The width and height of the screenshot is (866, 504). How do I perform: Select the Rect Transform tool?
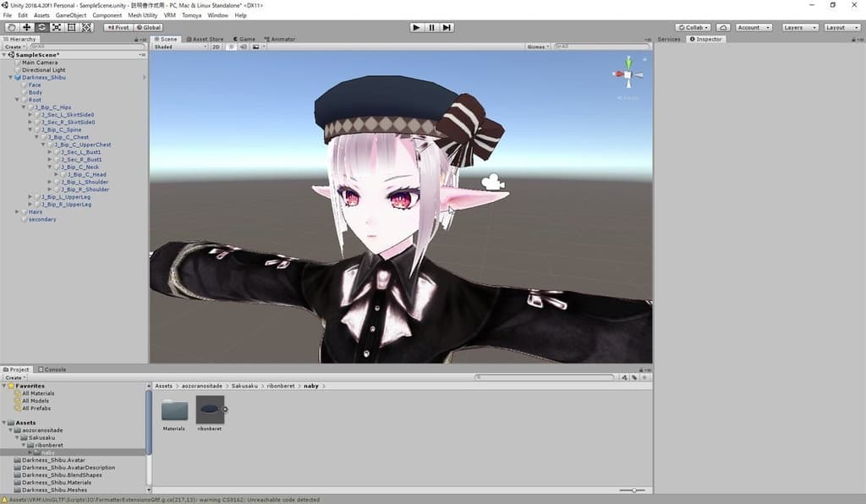[71, 27]
